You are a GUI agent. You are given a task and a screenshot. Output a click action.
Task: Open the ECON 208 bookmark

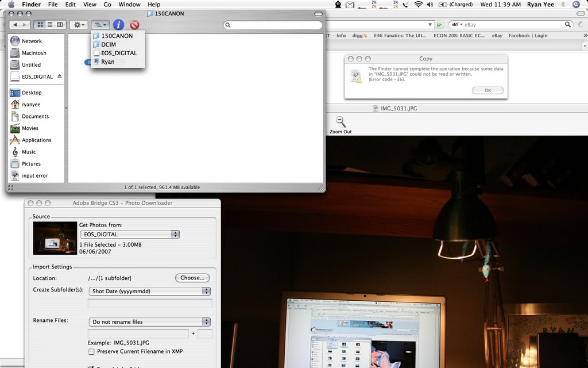[x=459, y=36]
